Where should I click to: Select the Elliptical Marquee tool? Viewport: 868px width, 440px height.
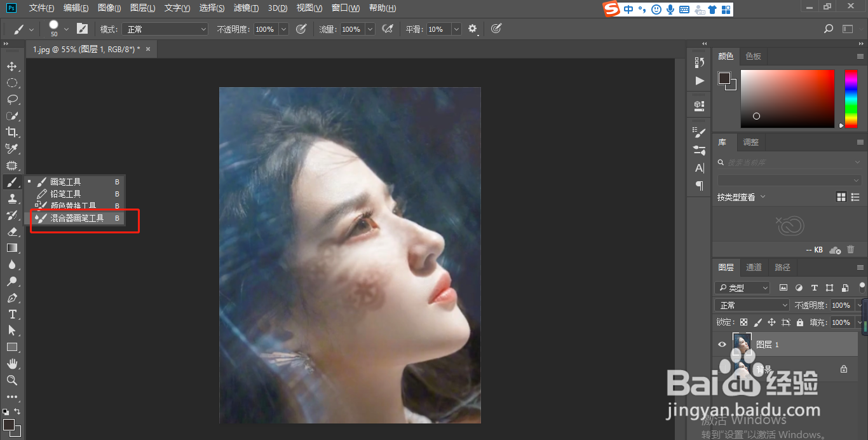click(x=11, y=83)
